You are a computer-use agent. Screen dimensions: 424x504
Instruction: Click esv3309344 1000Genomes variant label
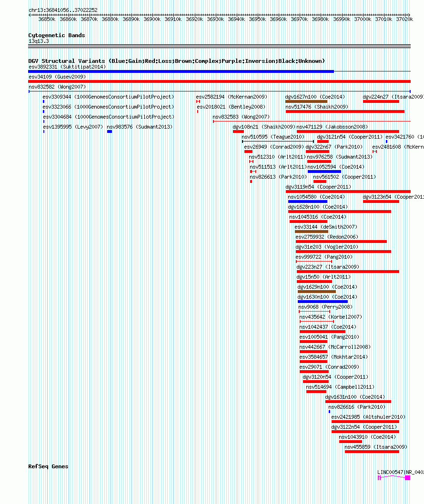click(x=108, y=97)
